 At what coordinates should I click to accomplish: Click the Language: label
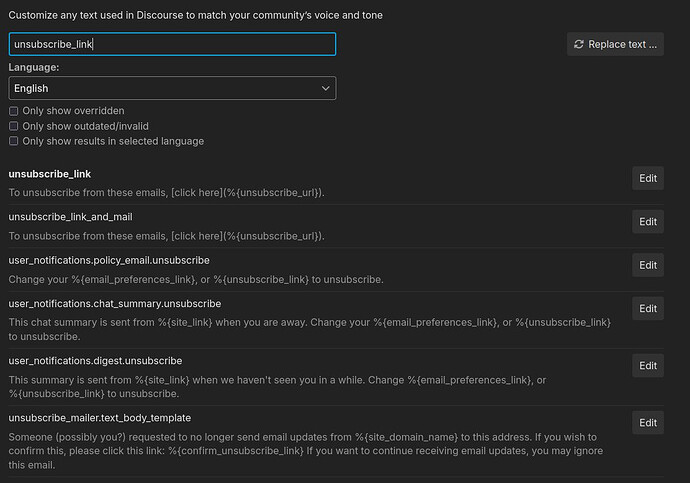coord(34,67)
